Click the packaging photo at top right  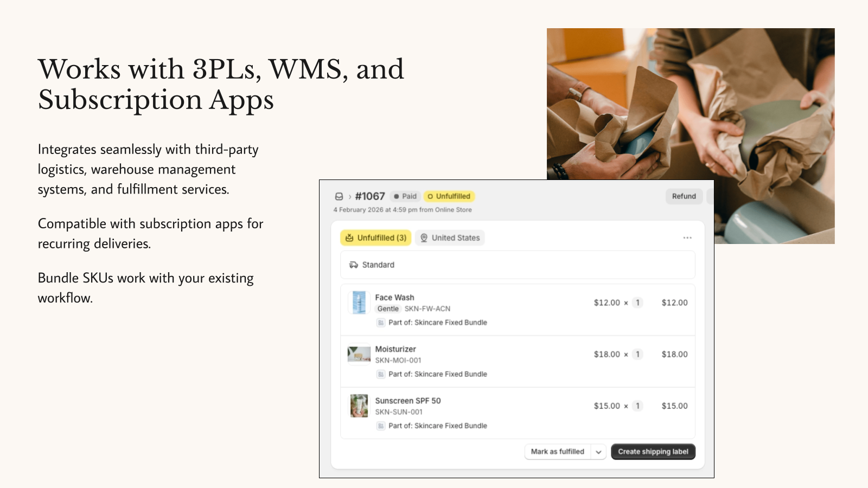691,136
